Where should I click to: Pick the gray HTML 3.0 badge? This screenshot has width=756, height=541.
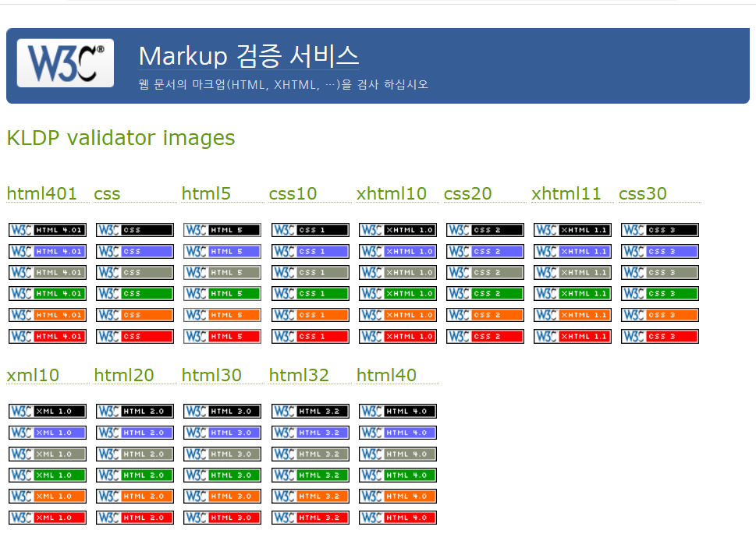pyautogui.click(x=222, y=454)
